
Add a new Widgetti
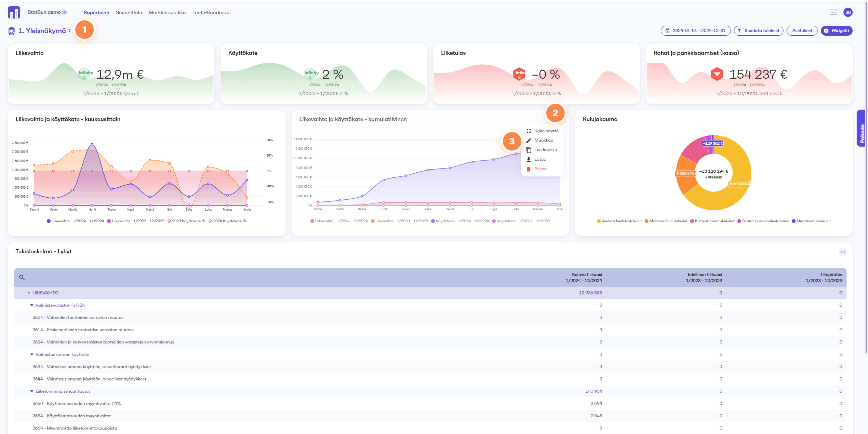(x=836, y=31)
